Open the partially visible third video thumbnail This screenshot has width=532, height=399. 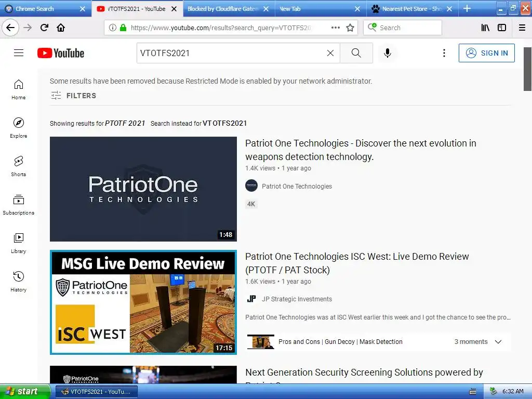[x=143, y=375]
